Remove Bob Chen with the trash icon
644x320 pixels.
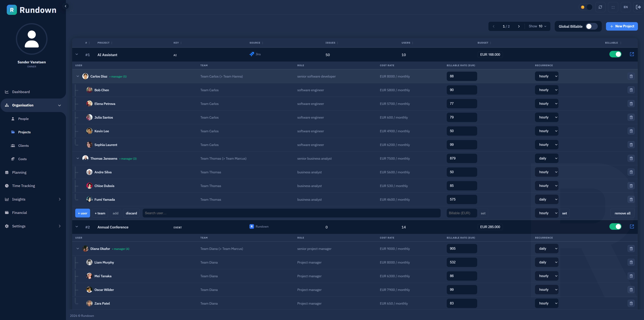[x=631, y=90]
